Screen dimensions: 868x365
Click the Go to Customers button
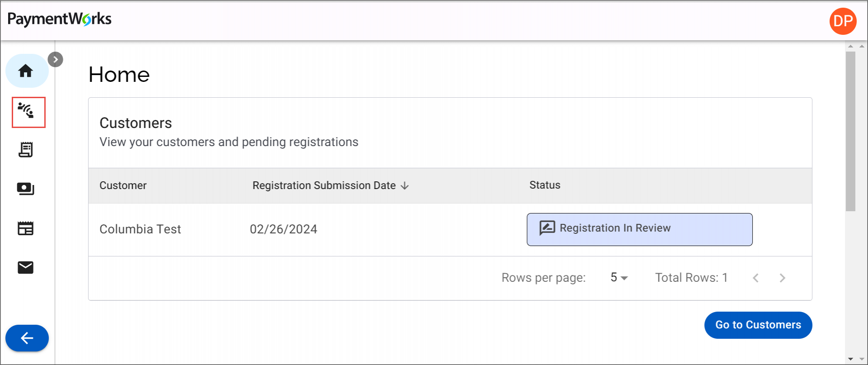tap(758, 325)
